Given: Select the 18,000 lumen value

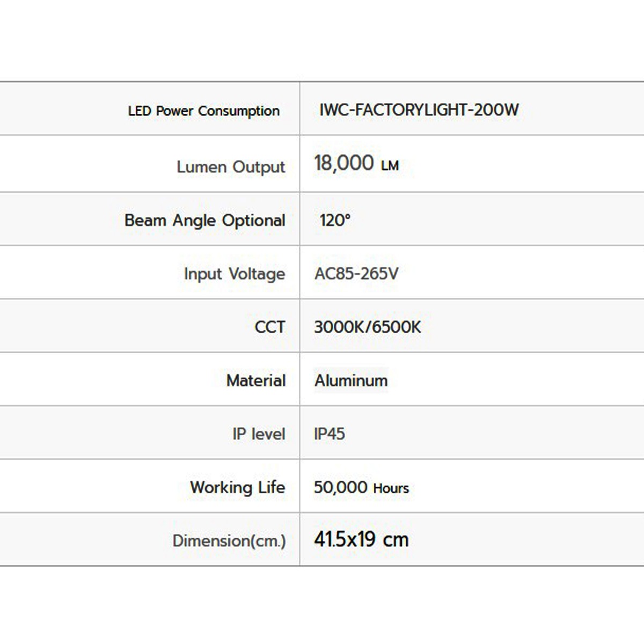Looking at the screenshot, I should [344, 163].
